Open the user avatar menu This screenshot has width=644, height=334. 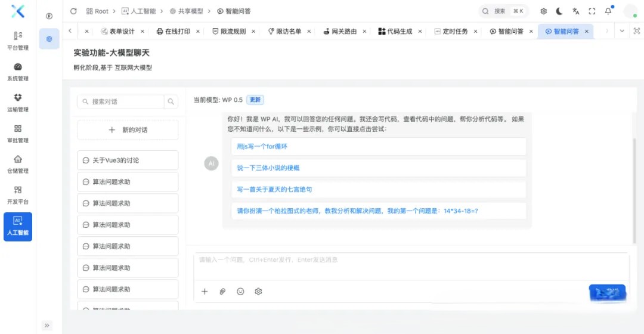[630, 11]
